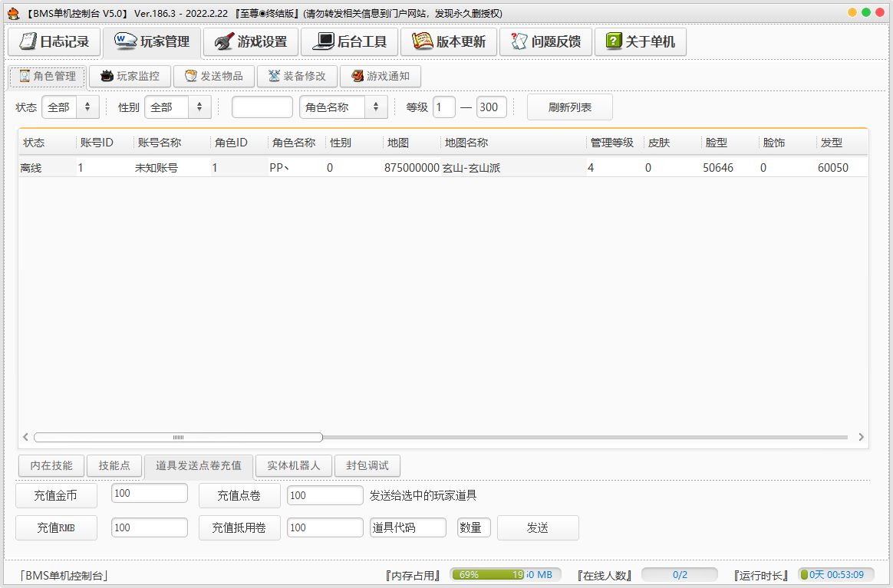Switch to the 技能点 tab
The height and width of the screenshot is (588, 893).
[114, 465]
